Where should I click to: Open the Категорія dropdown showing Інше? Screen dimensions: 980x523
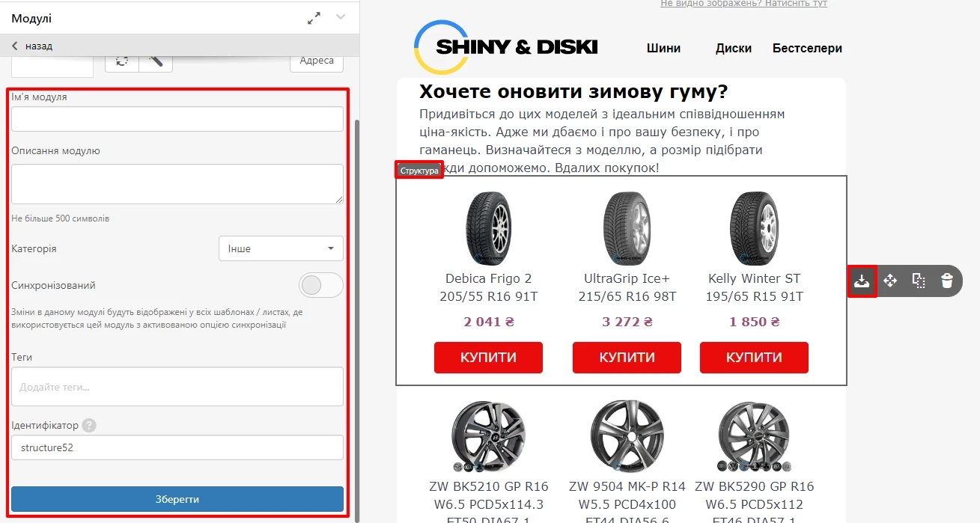[x=281, y=248]
